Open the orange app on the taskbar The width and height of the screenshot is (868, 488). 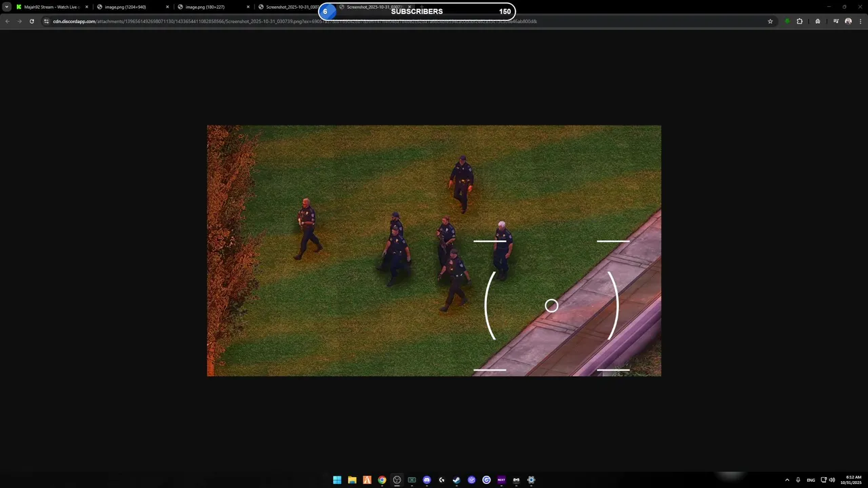(367, 480)
